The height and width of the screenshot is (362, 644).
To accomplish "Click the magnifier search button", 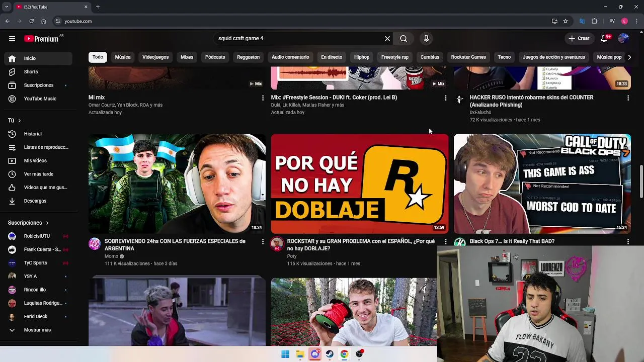I will click(404, 38).
